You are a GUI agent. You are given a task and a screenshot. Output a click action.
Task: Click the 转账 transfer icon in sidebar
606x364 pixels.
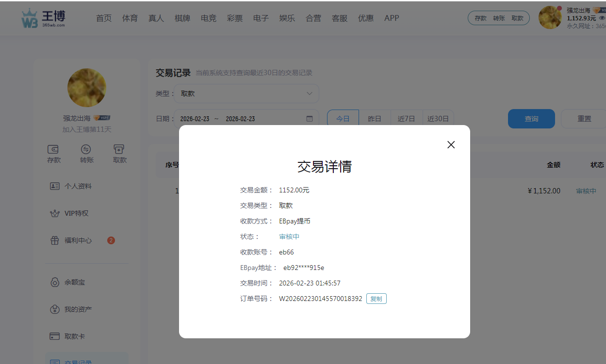[86, 149]
